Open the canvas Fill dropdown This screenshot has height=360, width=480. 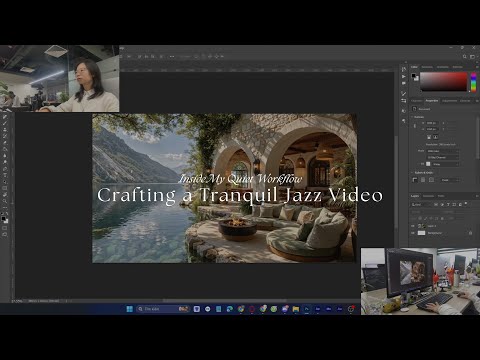point(446,164)
